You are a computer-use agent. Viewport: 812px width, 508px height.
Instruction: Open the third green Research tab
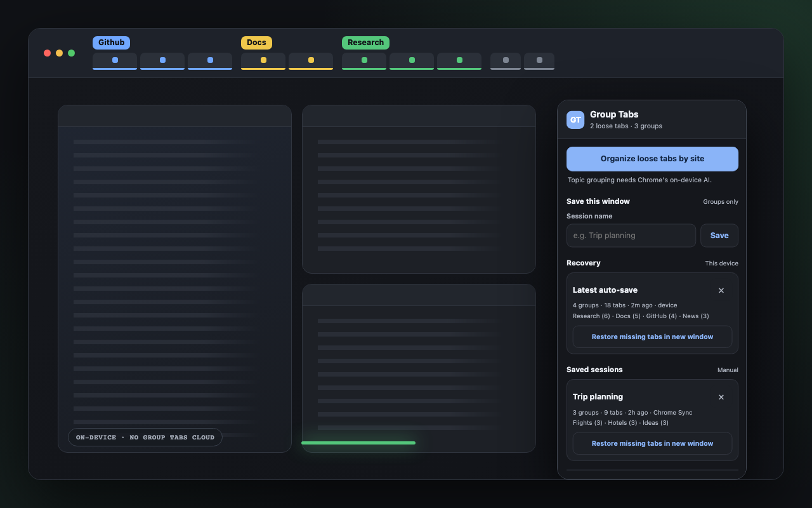pos(459,61)
